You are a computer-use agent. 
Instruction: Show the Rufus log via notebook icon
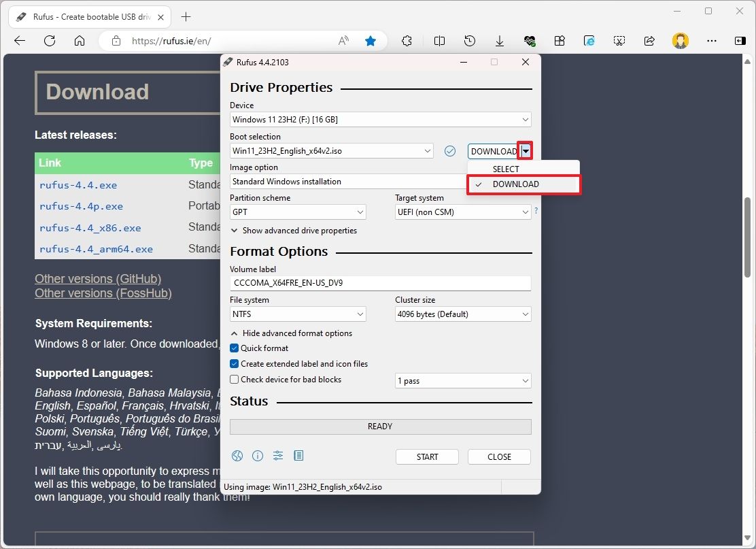coord(298,456)
